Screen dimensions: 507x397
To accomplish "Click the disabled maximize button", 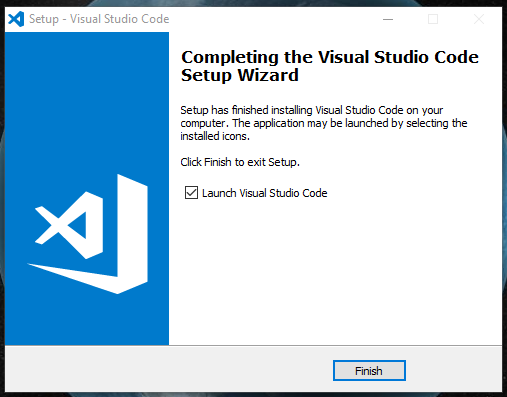I will point(433,19).
